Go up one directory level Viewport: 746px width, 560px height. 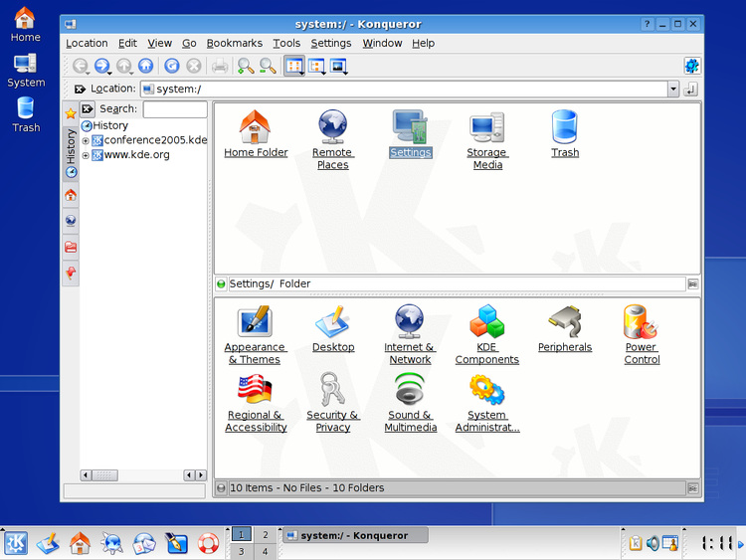pos(124,66)
